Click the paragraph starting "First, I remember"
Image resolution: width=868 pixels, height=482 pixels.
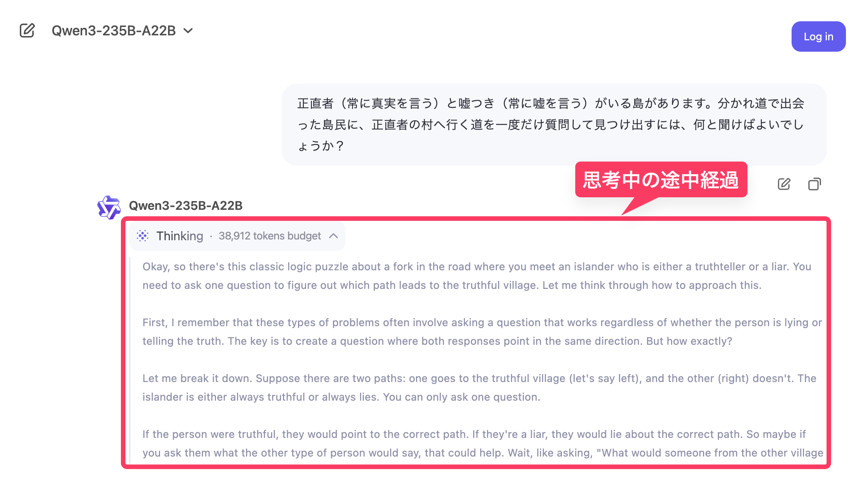482,332
